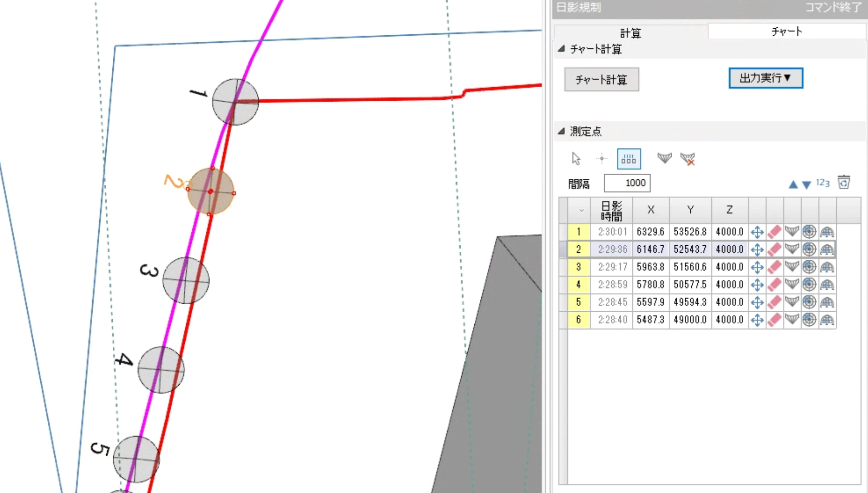The width and height of the screenshot is (868, 493).
Task: Collapse the チャート計算 section
Action: pyautogui.click(x=561, y=49)
